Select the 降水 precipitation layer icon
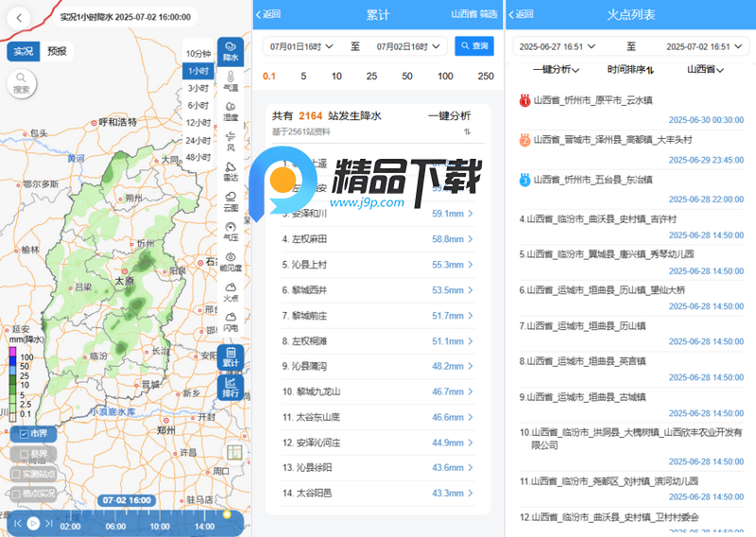 (x=231, y=52)
